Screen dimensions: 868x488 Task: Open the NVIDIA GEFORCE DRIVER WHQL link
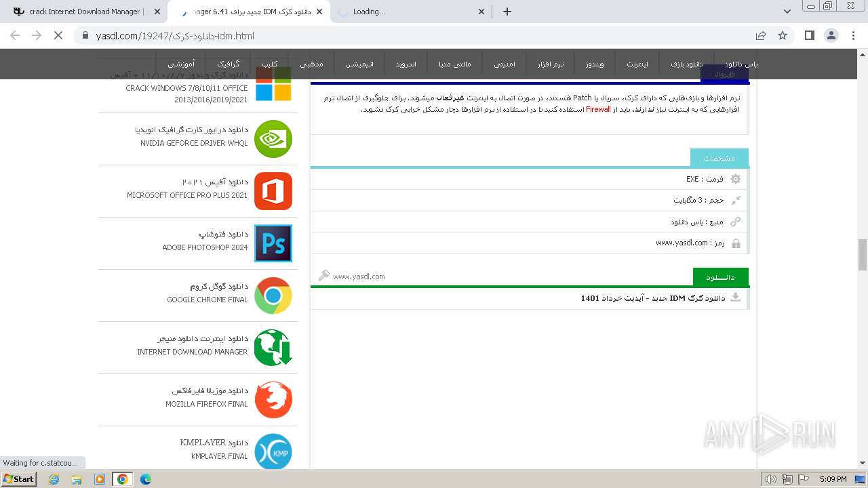pos(194,143)
